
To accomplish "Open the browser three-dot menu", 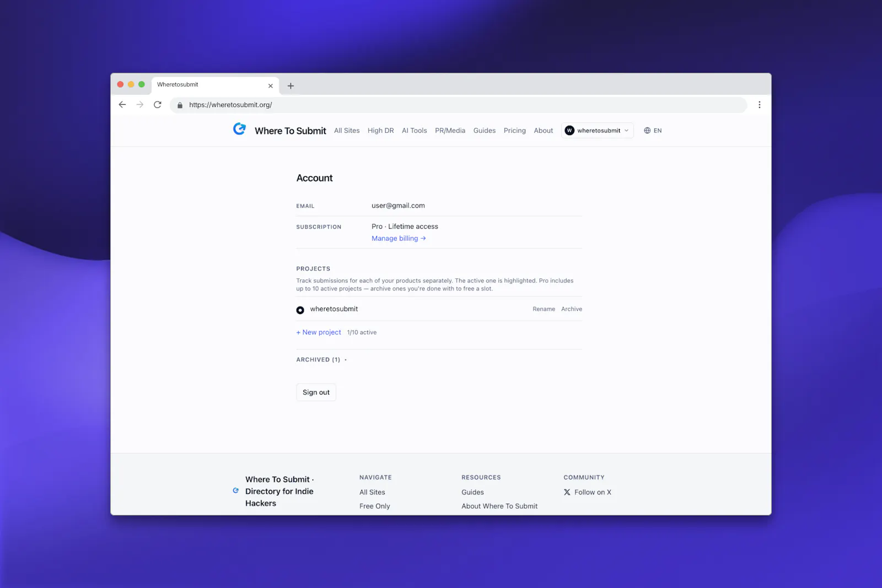I will tap(759, 105).
